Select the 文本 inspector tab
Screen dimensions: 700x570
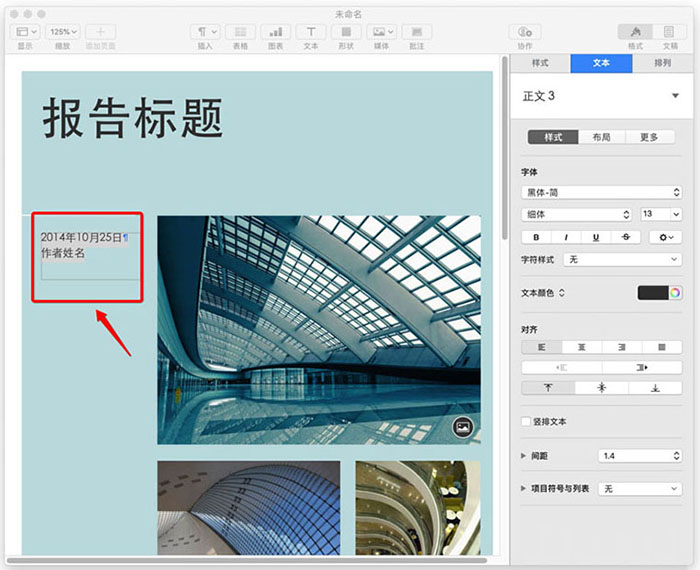coord(601,63)
